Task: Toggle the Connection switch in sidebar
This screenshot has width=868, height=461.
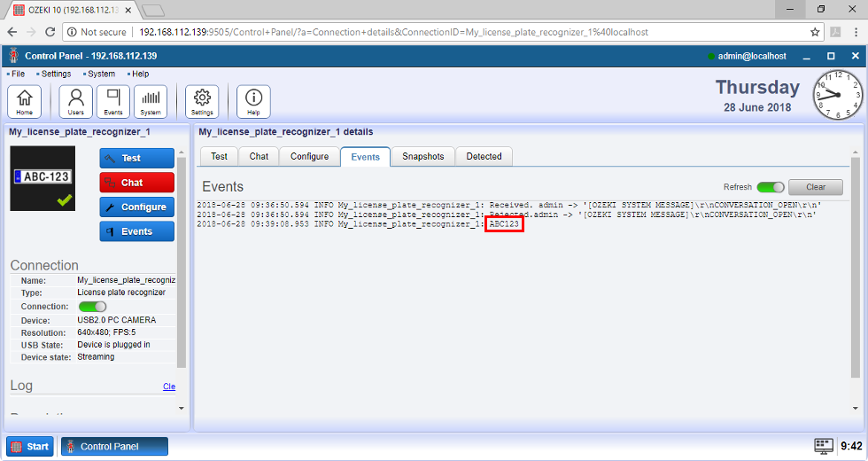Action: [92, 307]
